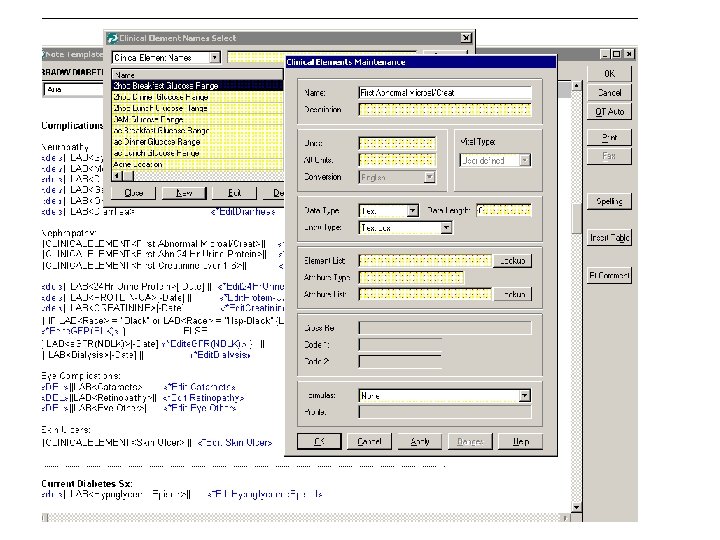
Task: Click the Ranges button
Action: tap(470, 441)
